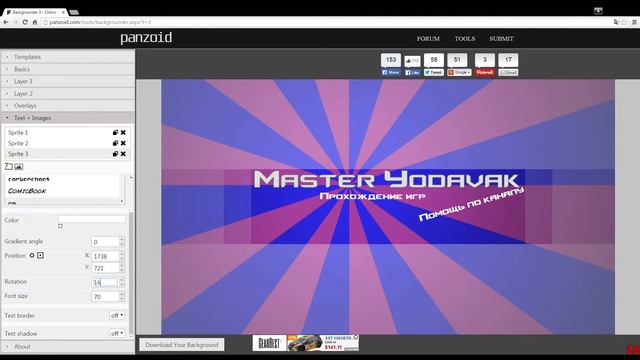Expand the Basics section

tap(68, 69)
